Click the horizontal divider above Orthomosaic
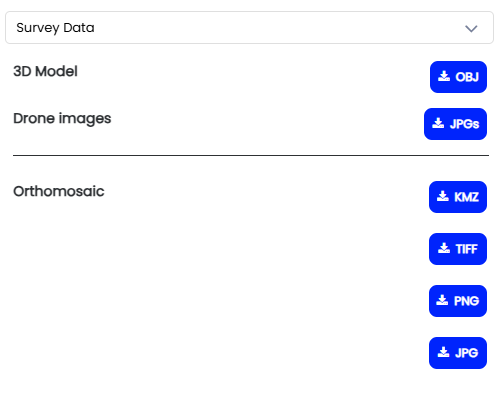 tap(251, 155)
